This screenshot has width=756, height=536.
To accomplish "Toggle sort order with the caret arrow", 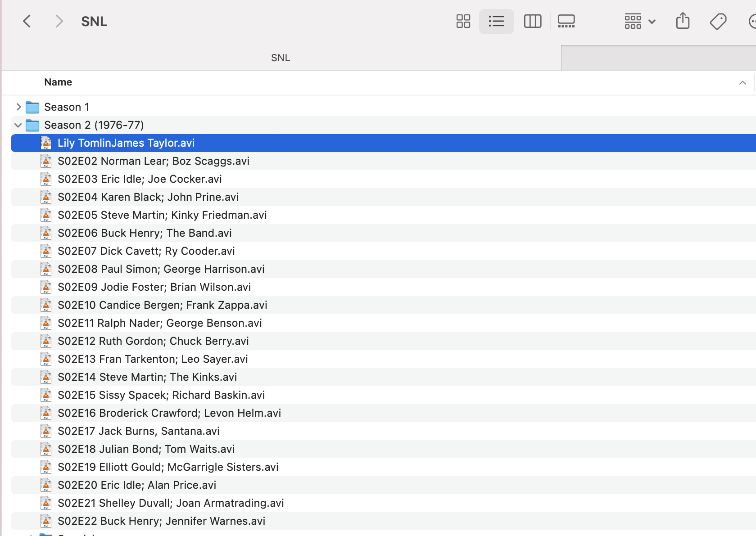I will (x=742, y=83).
